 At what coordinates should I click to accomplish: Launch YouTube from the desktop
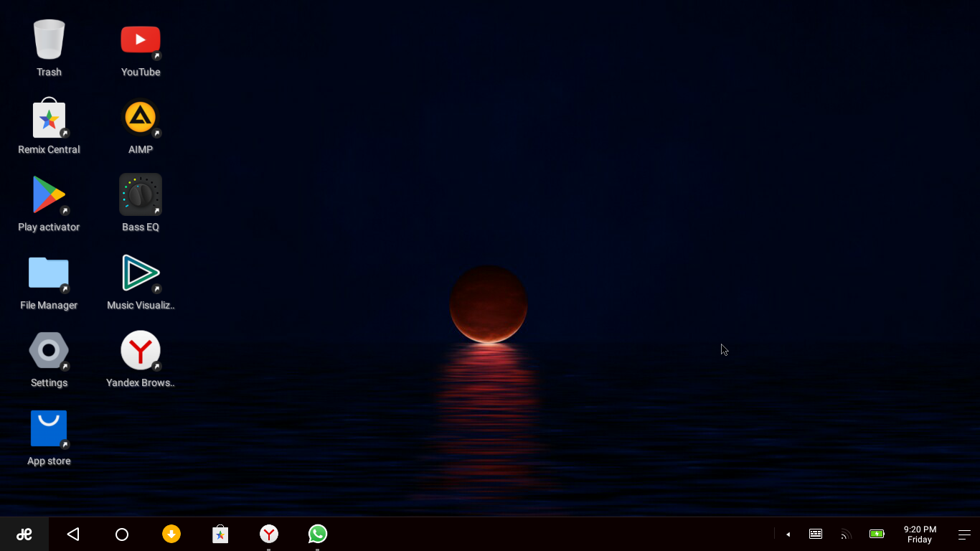141,40
